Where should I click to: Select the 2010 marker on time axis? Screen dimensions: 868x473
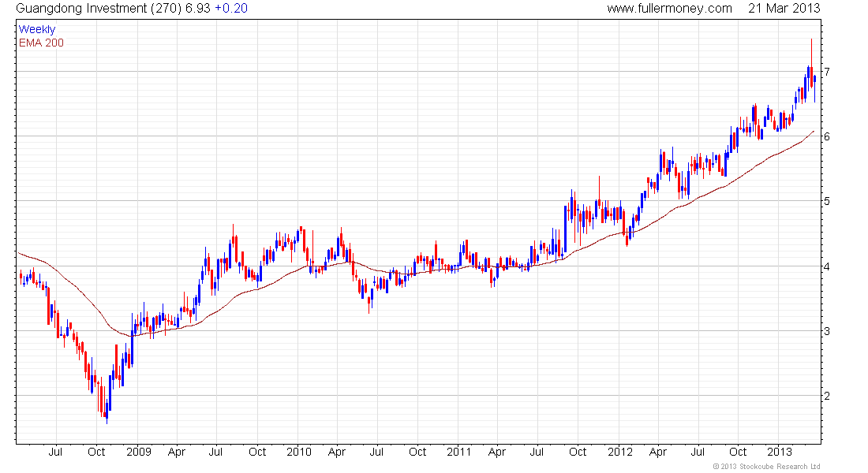click(x=298, y=452)
